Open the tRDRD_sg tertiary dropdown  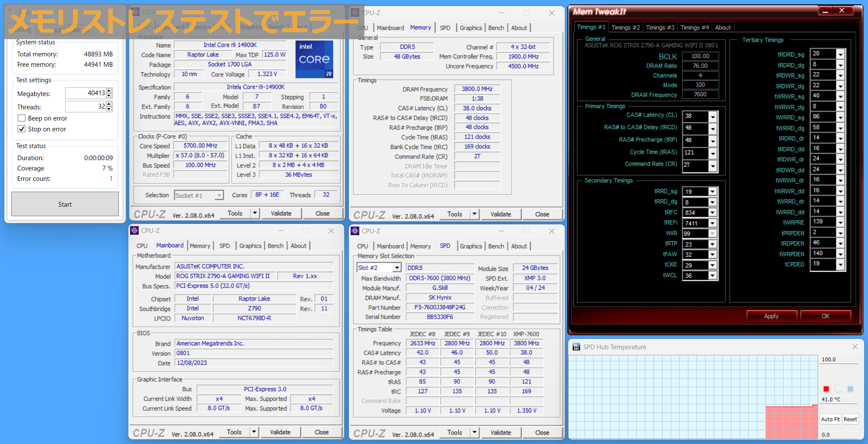840,54
